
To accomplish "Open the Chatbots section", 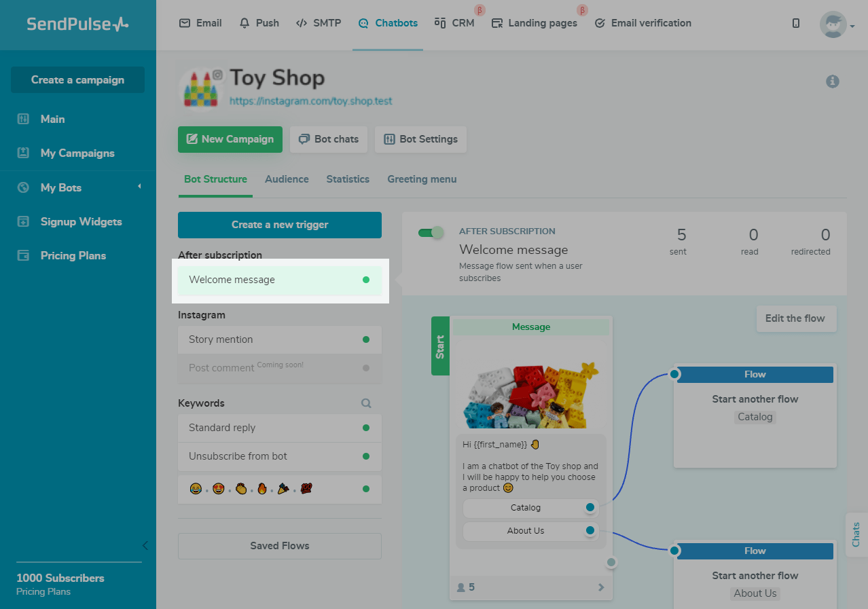I will pyautogui.click(x=388, y=23).
